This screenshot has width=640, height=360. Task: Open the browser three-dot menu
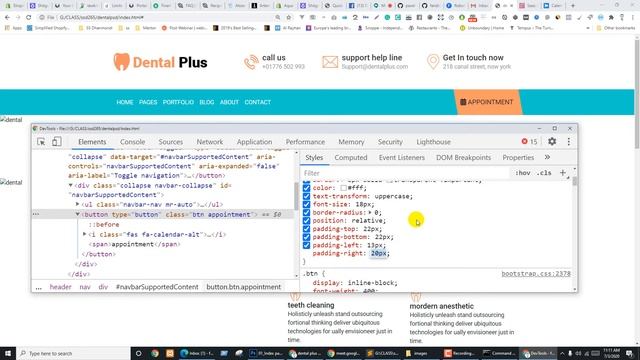click(x=632, y=18)
